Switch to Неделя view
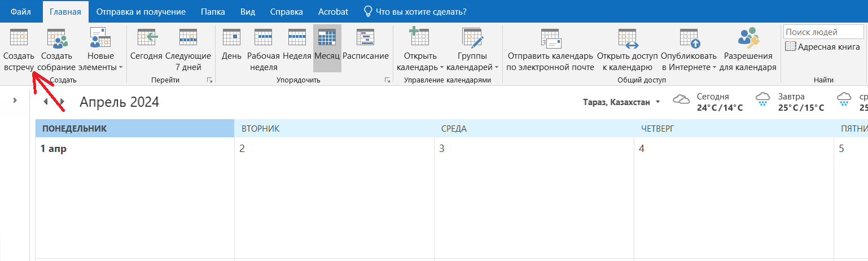 (x=297, y=38)
